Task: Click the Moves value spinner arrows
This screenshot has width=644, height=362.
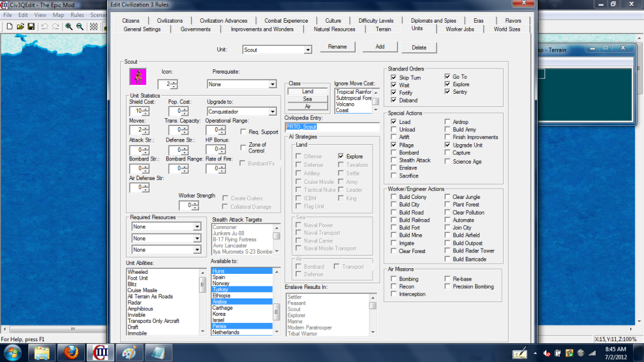Action: click(146, 130)
